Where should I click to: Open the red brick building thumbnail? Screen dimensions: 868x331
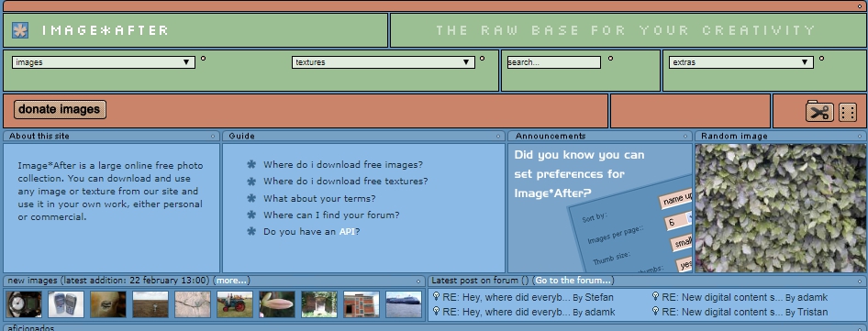[362, 304]
